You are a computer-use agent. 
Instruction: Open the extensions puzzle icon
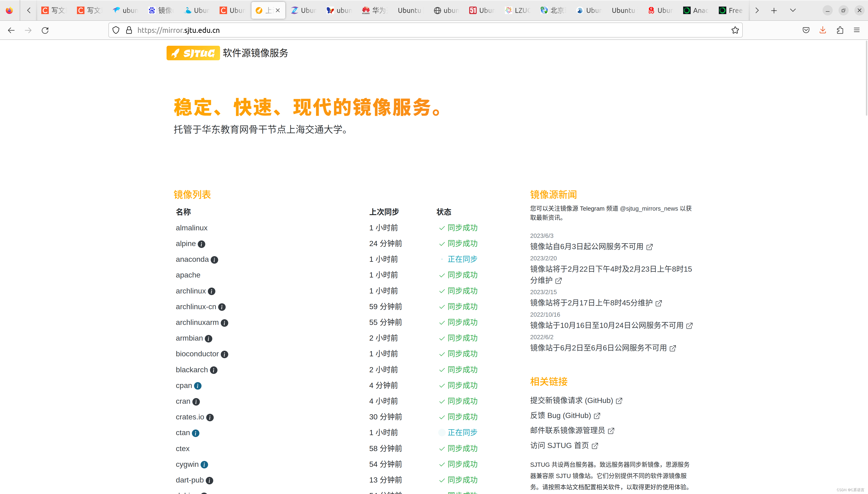pyautogui.click(x=840, y=30)
